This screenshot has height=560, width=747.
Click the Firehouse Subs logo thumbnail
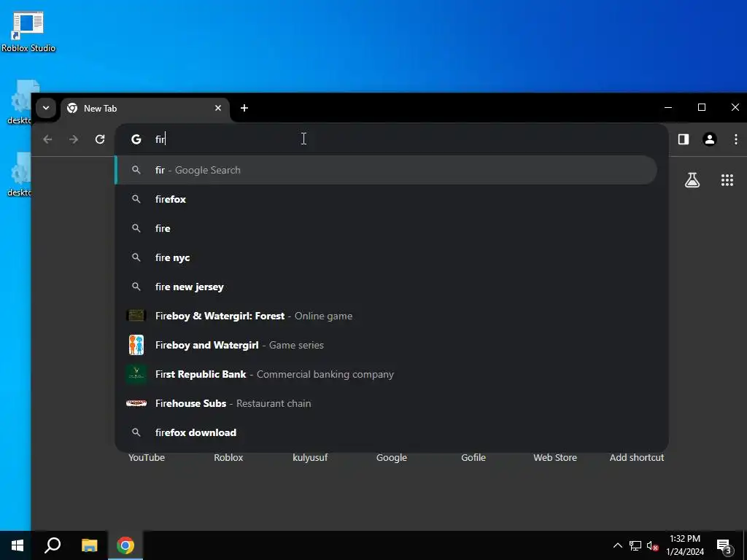coord(136,403)
